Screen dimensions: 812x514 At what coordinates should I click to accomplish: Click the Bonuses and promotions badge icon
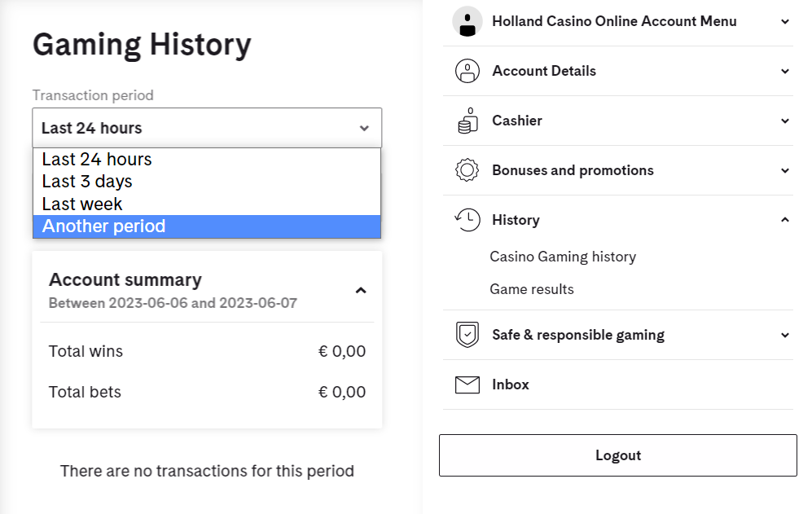pyautogui.click(x=467, y=170)
